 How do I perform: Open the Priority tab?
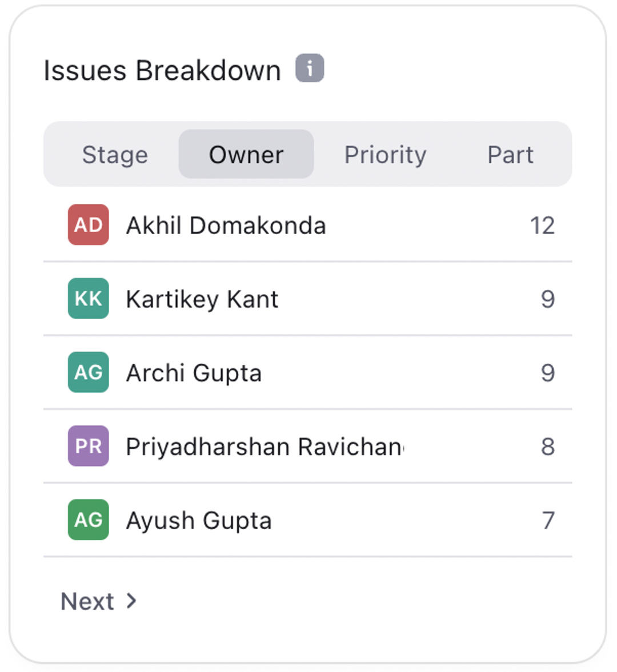385,155
